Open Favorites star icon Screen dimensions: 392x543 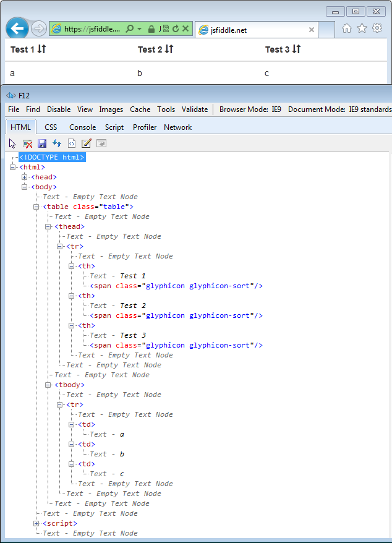click(x=362, y=28)
